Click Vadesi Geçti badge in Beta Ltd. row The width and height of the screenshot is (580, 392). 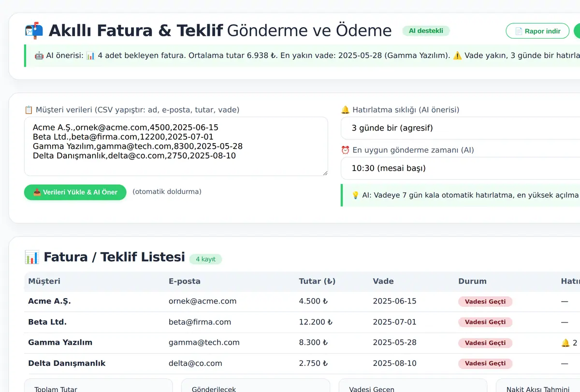click(485, 322)
